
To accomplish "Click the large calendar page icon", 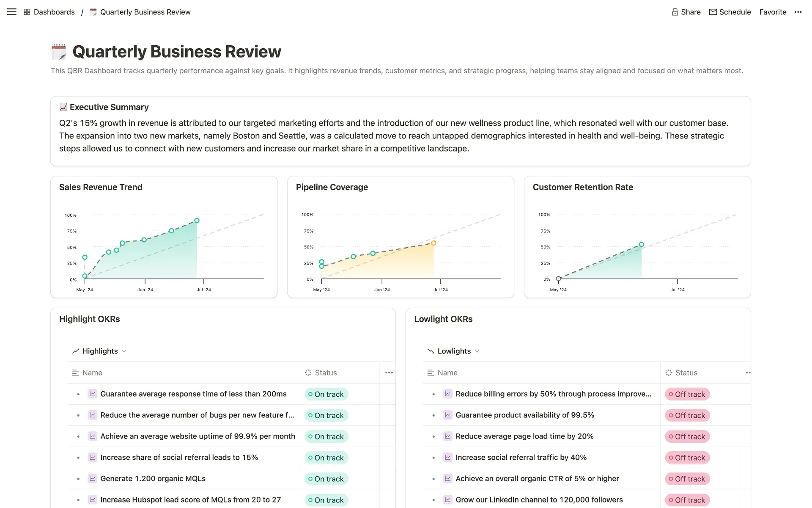I will (59, 52).
